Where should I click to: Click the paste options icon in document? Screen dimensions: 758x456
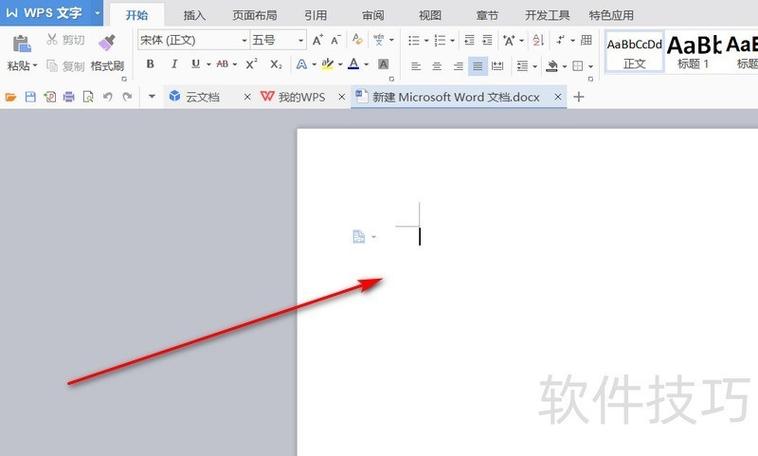point(359,236)
